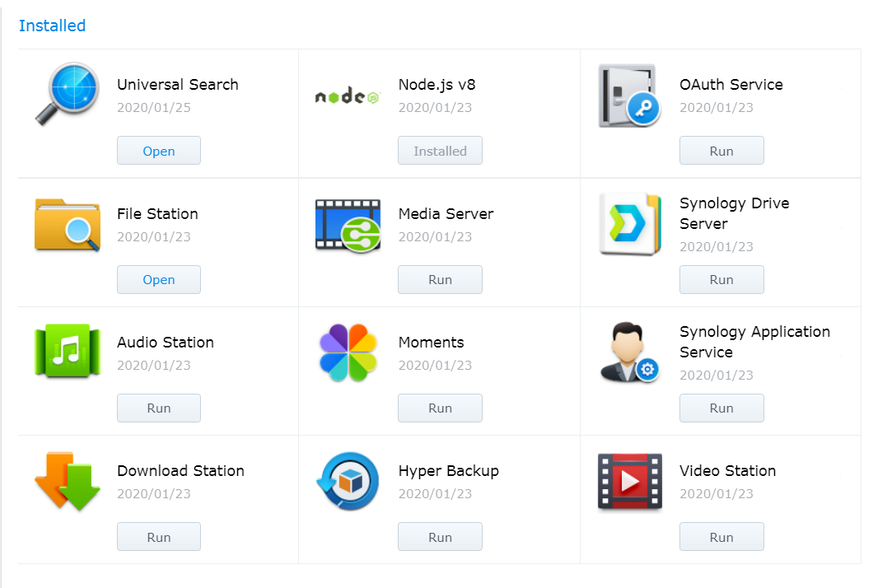
Task: Select the Node.js v8 package icon
Action: coord(346,96)
